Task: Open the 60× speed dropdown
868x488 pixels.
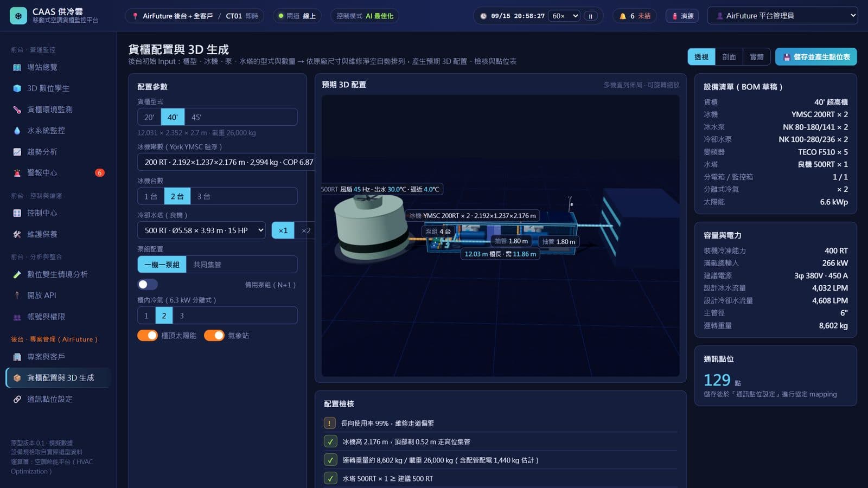Action: pos(564,16)
